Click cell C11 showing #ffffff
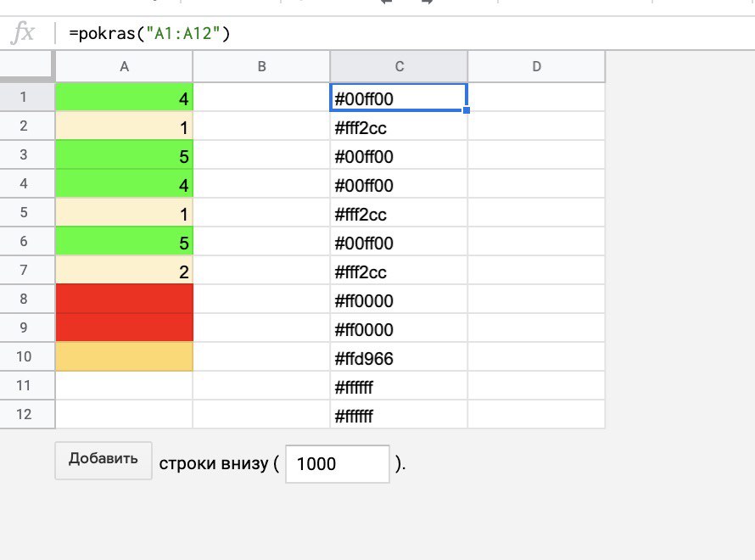This screenshot has height=560, width=755. [x=399, y=386]
